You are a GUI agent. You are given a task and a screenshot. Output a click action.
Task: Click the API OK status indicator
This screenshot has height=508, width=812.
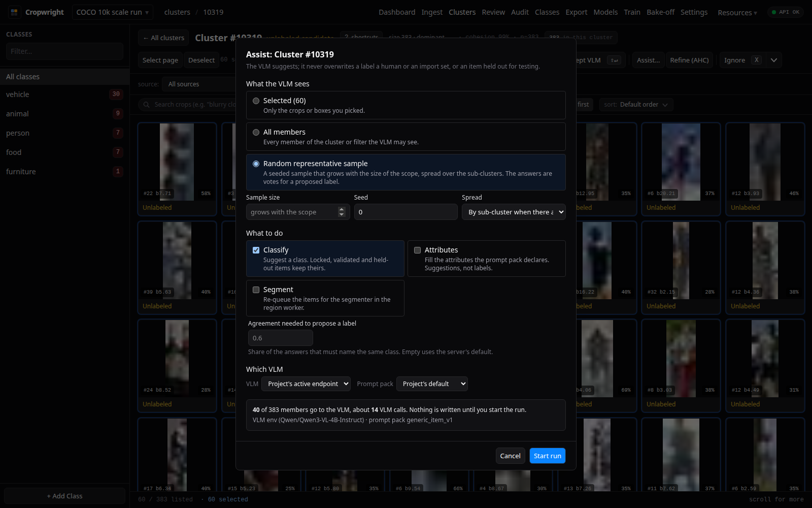click(786, 12)
